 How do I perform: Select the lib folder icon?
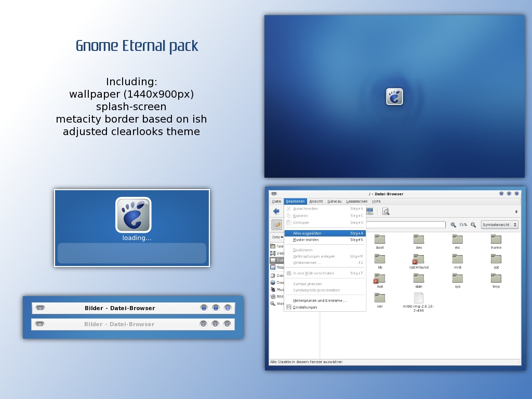(x=380, y=259)
